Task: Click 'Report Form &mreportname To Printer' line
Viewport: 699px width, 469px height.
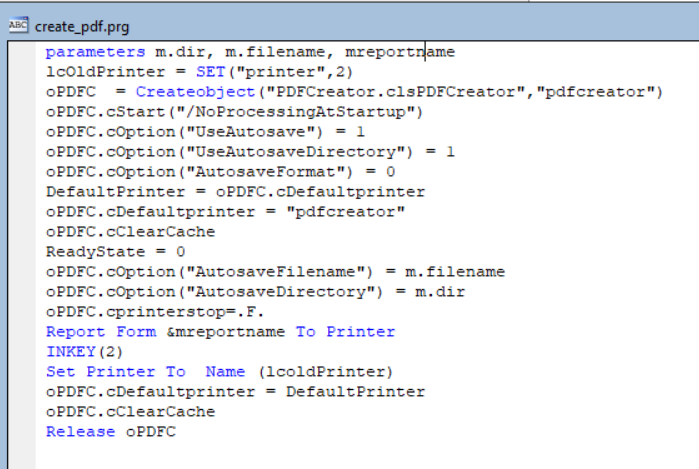Action: pos(221,332)
